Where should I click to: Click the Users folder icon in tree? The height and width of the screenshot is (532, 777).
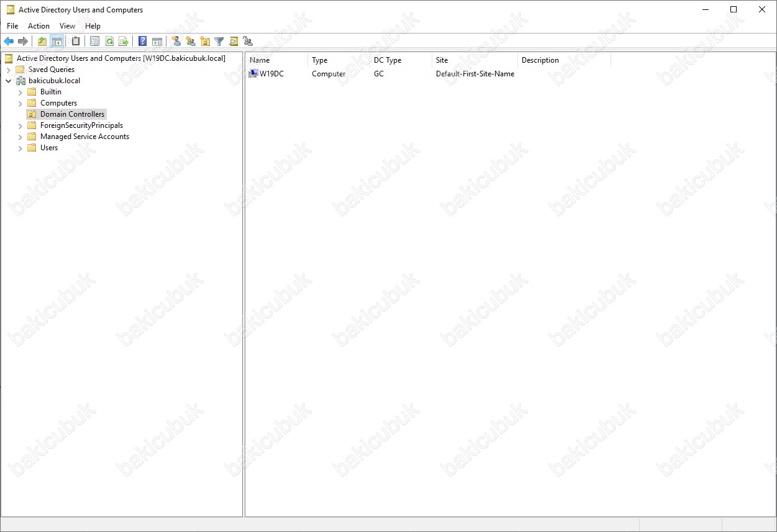[x=32, y=148]
